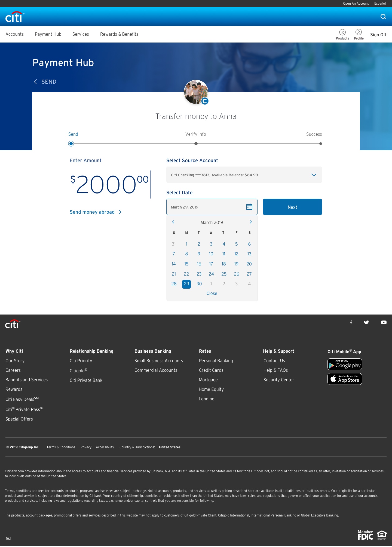
Task: Click the Verify Info step marker
Action: (x=196, y=144)
